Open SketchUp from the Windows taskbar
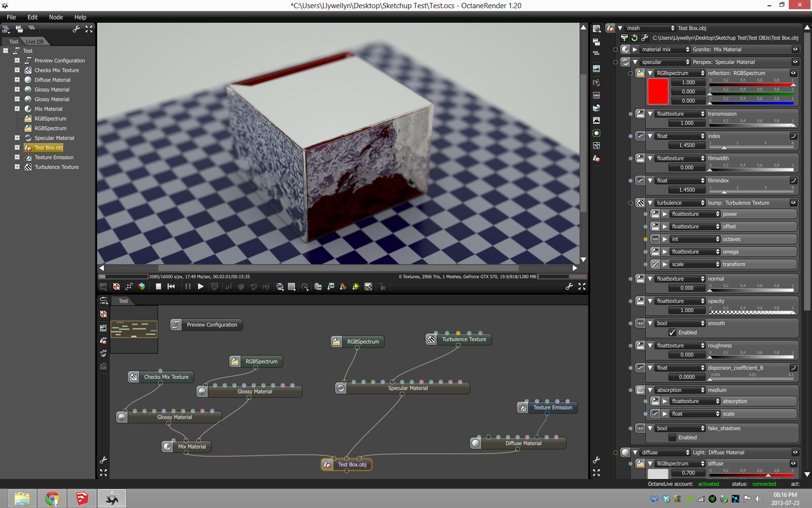 [82, 498]
